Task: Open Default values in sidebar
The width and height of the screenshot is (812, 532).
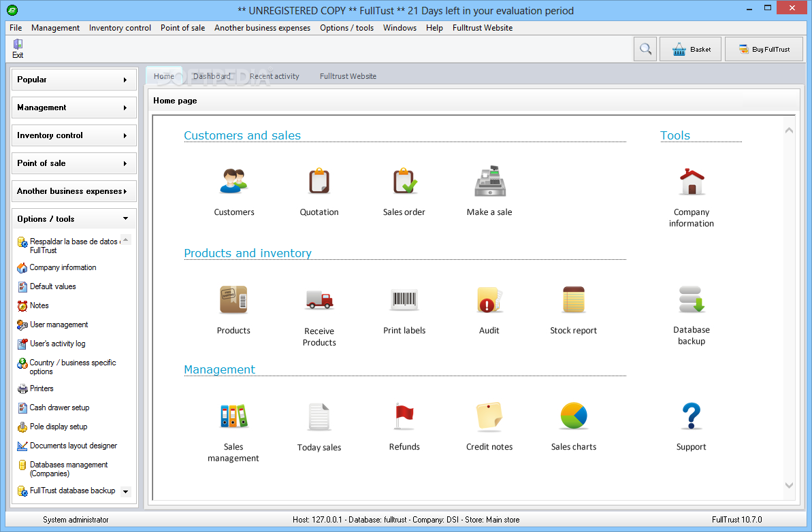Action: (x=46, y=286)
